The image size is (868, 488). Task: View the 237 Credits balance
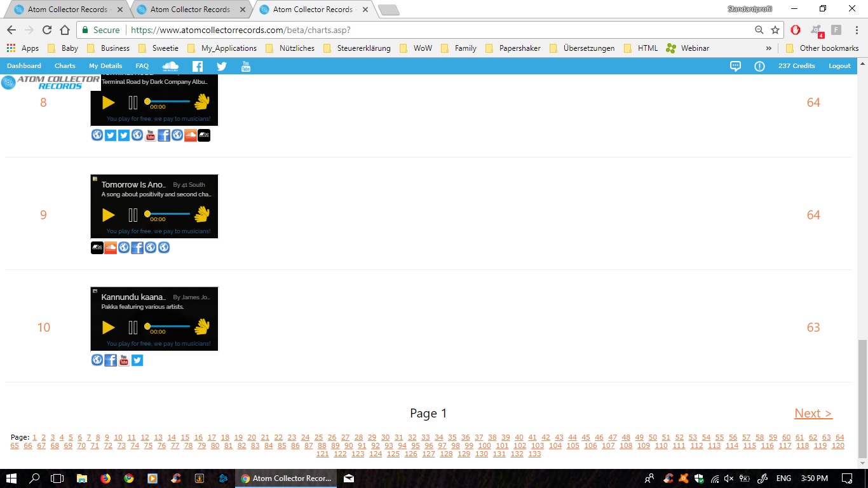pos(797,66)
